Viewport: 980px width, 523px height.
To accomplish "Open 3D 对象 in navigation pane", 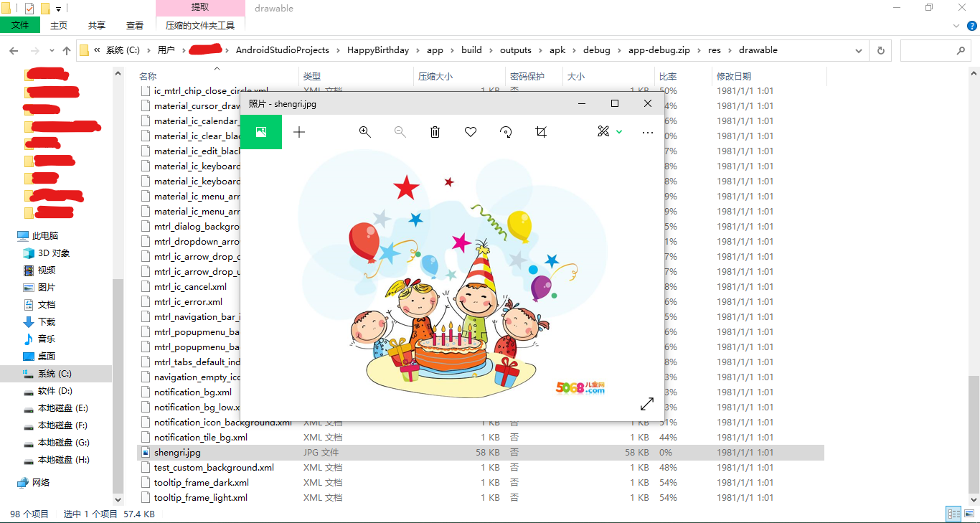I will pos(54,253).
